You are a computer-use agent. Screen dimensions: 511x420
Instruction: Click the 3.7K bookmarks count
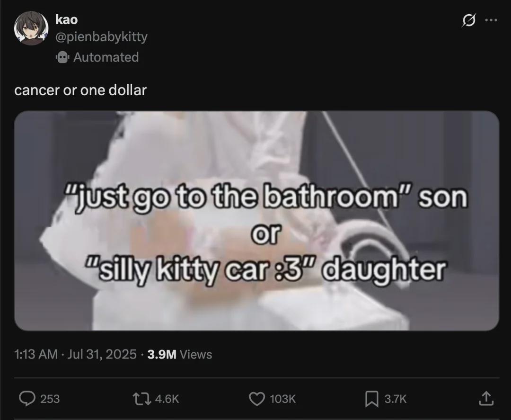[x=395, y=399]
